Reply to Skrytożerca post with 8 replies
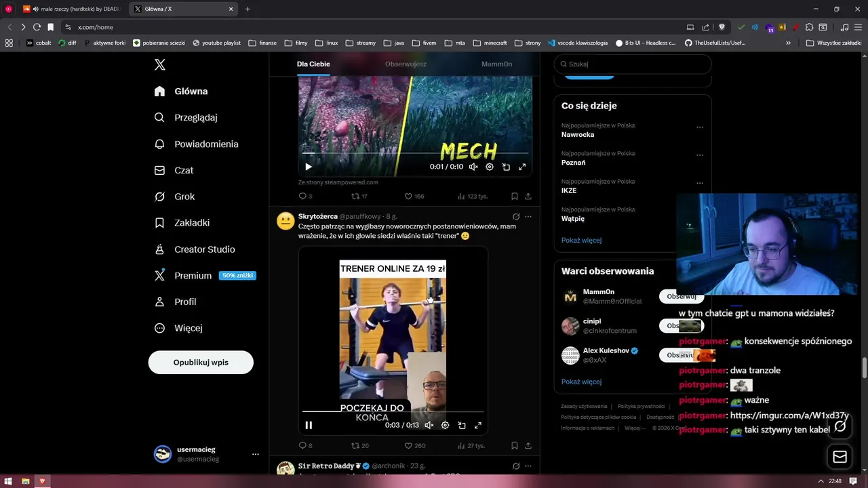868x488 pixels. click(x=305, y=445)
